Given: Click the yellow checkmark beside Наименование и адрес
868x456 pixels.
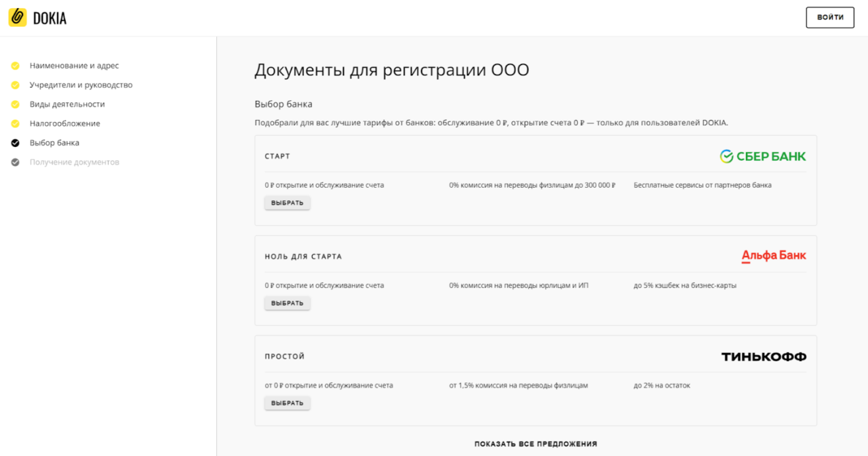Looking at the screenshot, I should coord(15,66).
